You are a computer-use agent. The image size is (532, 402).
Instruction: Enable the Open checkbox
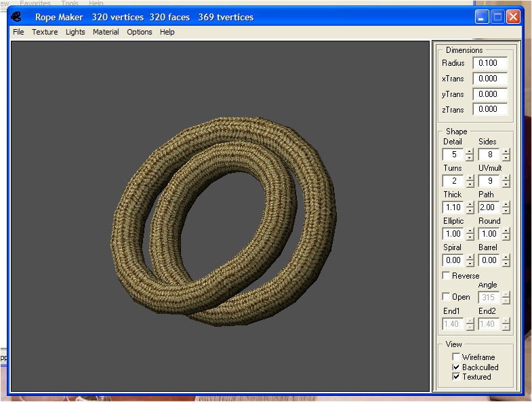click(x=447, y=297)
